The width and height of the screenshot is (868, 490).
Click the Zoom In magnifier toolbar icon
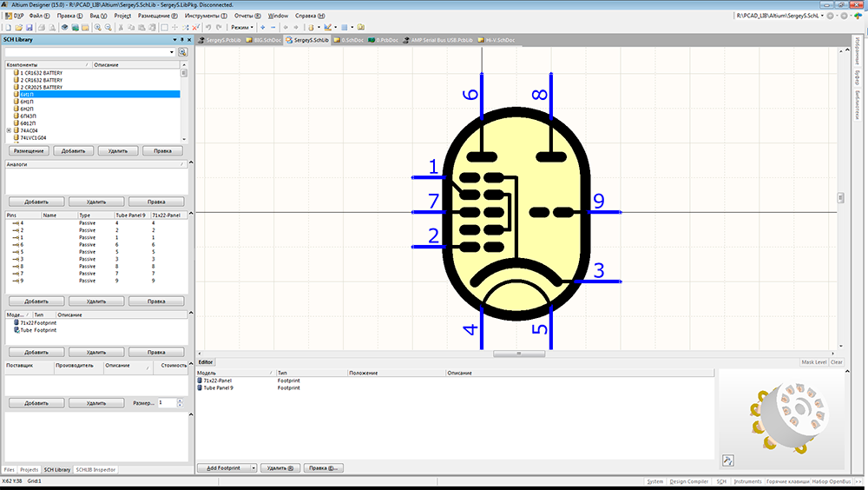coord(98,28)
